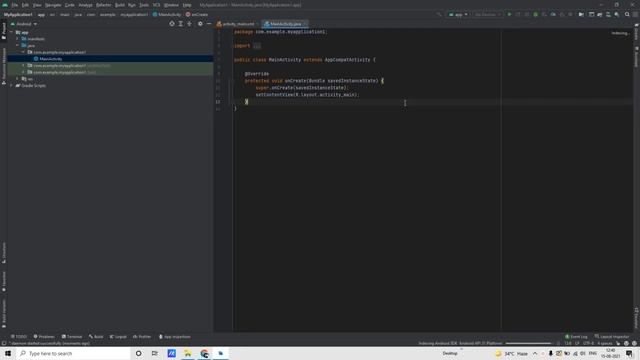Open the Run menu
Screen dimensions: 640x360
click(x=132, y=5)
